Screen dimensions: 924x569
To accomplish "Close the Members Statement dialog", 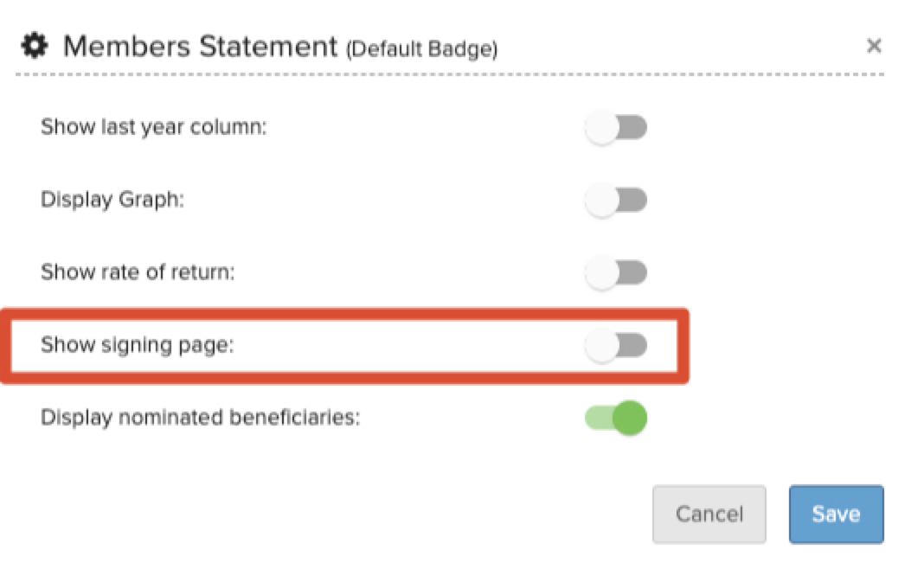I will click(874, 46).
